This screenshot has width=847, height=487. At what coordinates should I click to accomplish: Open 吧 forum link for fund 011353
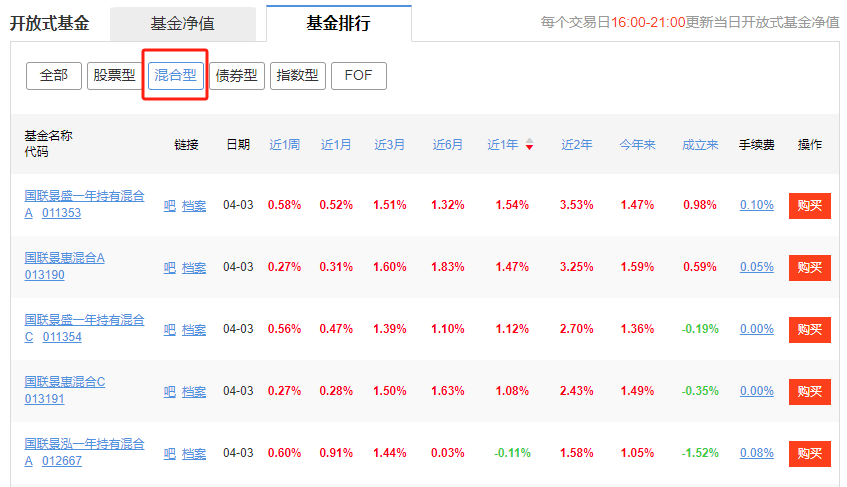(x=170, y=206)
